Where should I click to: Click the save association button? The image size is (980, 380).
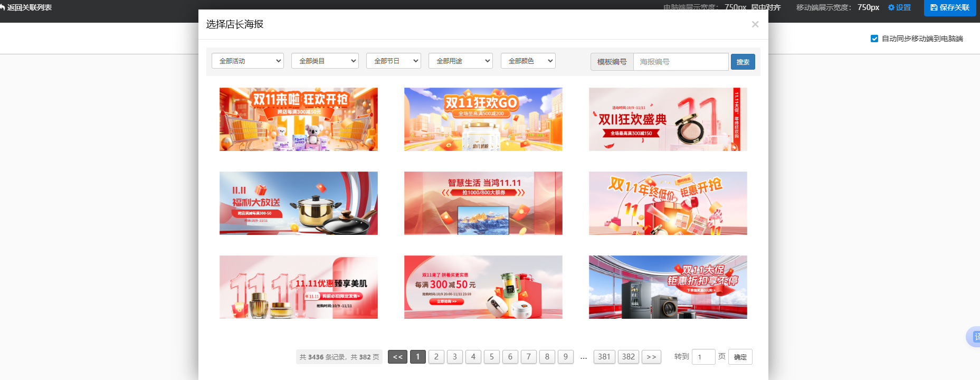949,7
